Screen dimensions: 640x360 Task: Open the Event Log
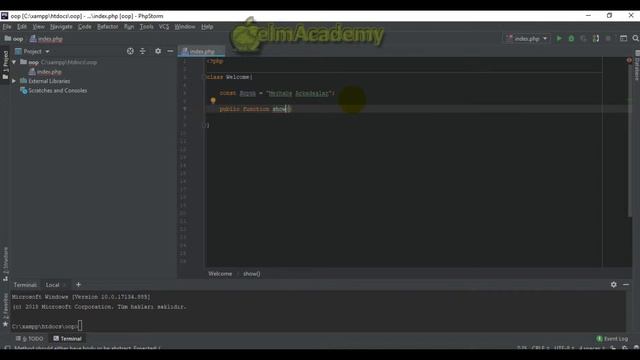pyautogui.click(x=612, y=339)
